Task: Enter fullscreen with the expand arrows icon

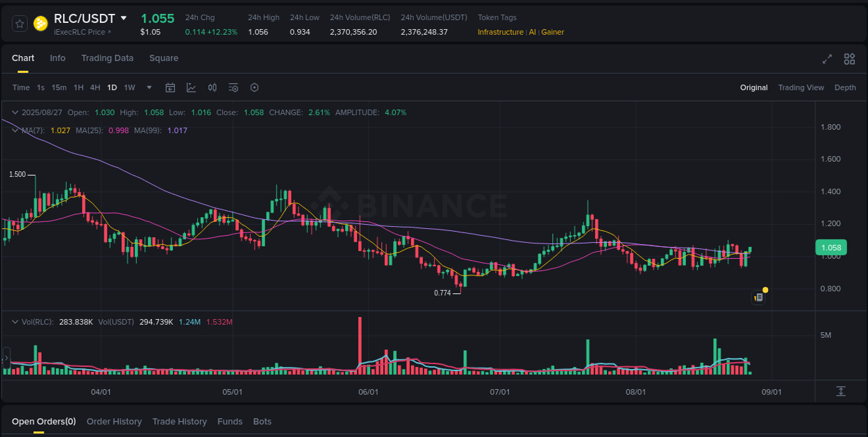Action: [x=827, y=60]
